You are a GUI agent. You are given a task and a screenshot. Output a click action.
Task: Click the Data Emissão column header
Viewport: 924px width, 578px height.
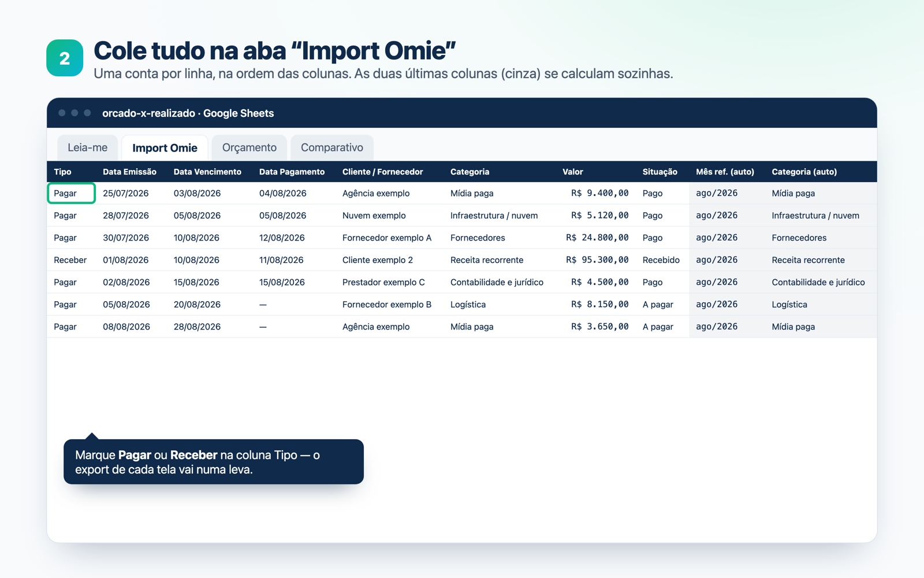click(129, 172)
